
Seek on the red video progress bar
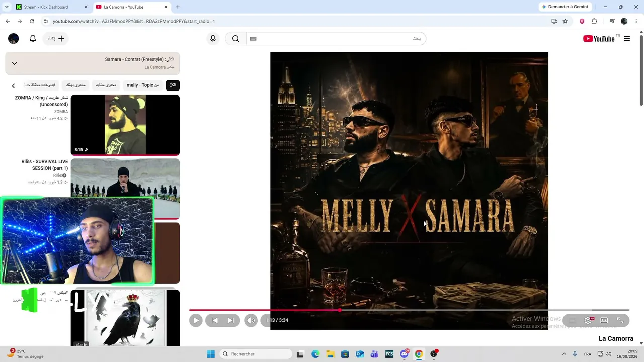point(409,310)
